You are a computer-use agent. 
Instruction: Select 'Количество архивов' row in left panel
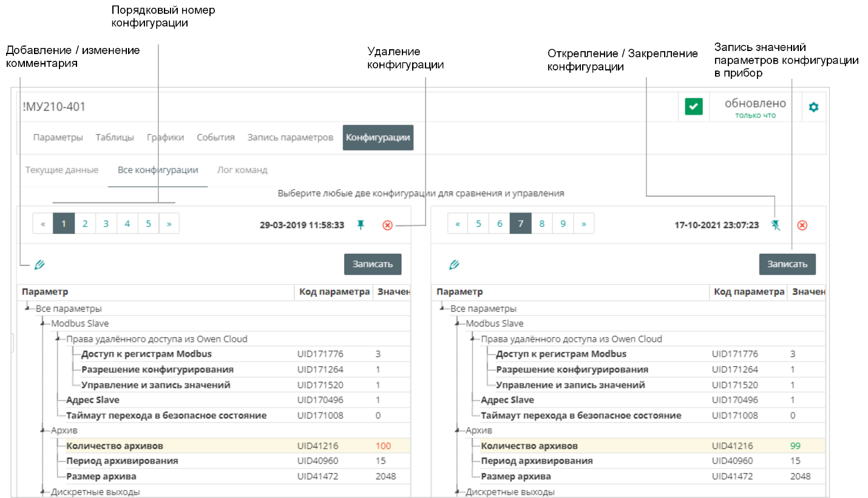tap(114, 446)
